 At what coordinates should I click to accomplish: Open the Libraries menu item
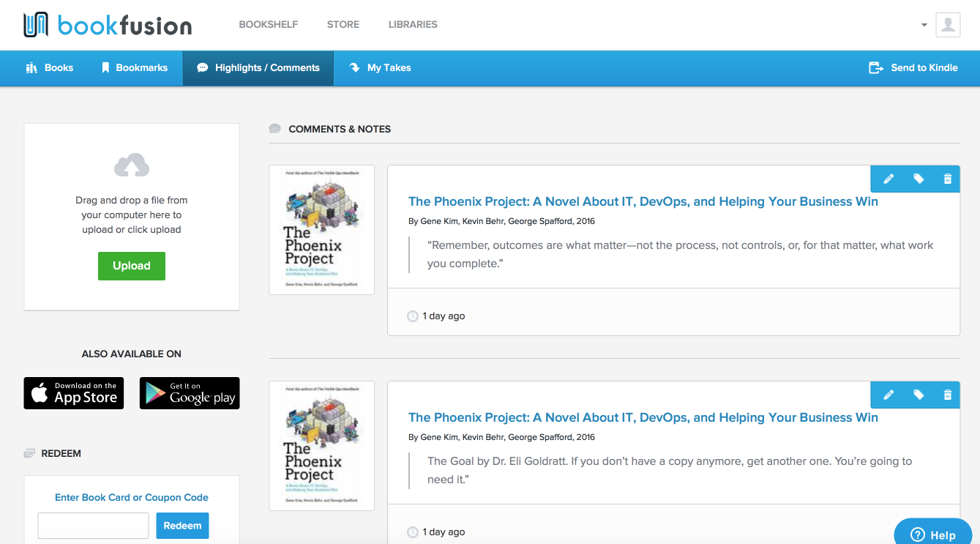tap(413, 24)
